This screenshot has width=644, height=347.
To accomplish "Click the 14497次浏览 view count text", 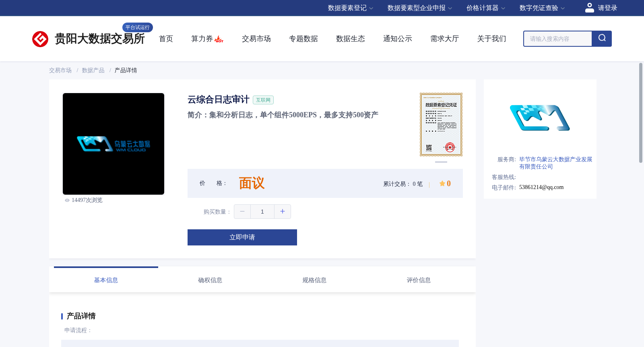I will tap(87, 200).
